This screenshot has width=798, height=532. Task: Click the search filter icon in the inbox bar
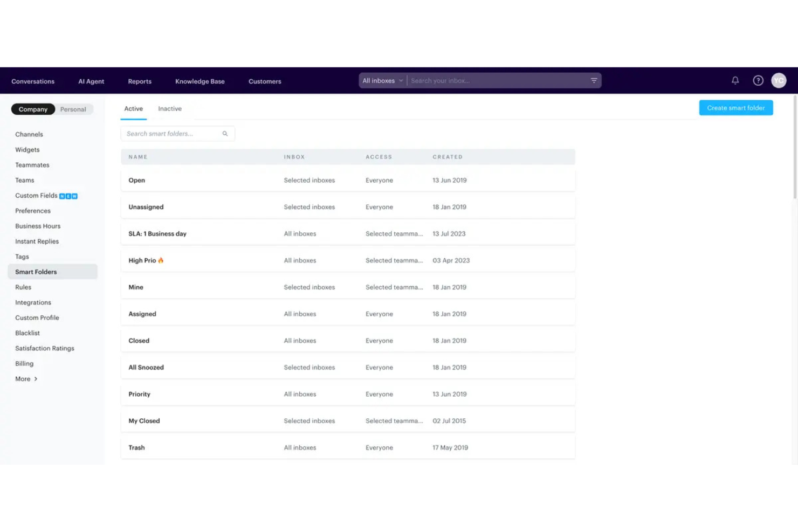pyautogui.click(x=593, y=80)
